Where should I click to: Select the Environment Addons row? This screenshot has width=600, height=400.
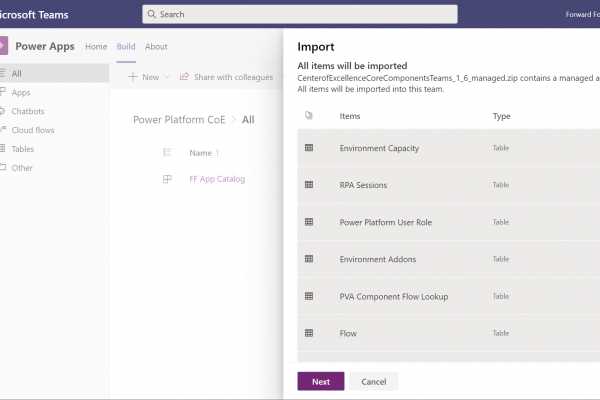pos(448,259)
